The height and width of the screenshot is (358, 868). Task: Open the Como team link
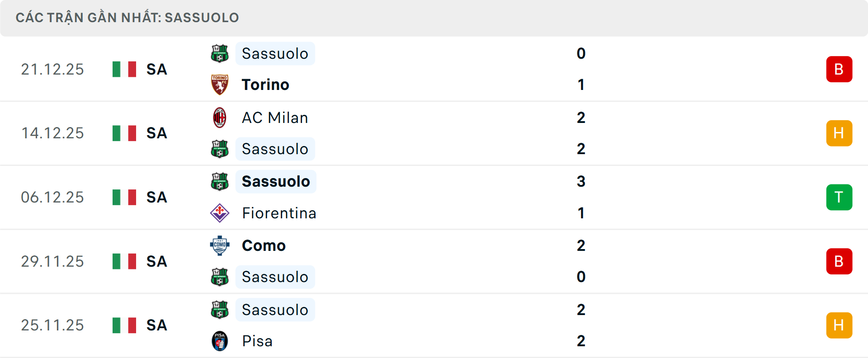(264, 245)
